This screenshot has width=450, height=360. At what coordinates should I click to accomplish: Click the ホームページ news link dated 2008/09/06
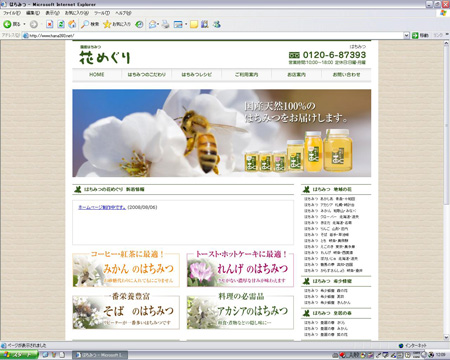[x=102, y=207]
